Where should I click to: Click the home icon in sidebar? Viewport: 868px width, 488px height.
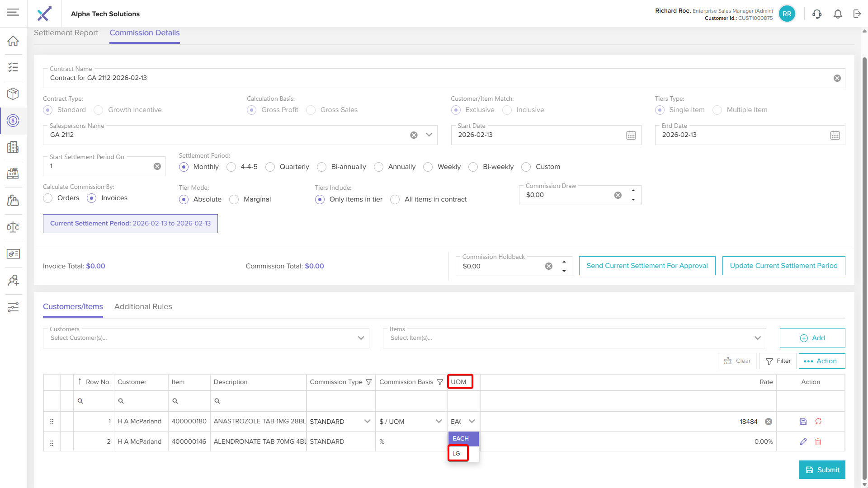(x=13, y=41)
